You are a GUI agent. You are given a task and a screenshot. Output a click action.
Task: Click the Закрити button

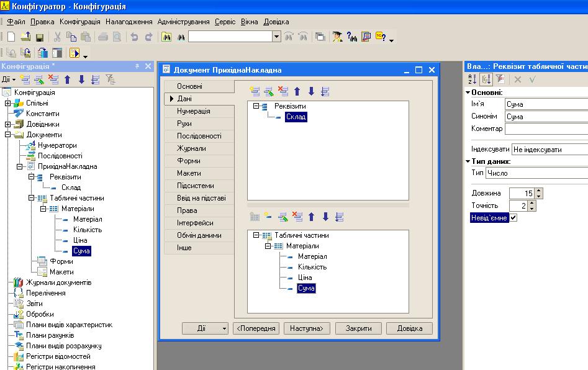point(358,328)
